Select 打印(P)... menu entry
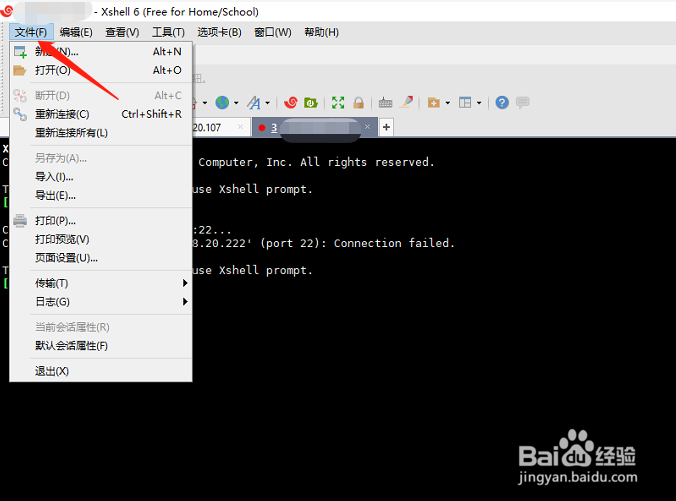The height and width of the screenshot is (501, 676). click(x=101, y=221)
